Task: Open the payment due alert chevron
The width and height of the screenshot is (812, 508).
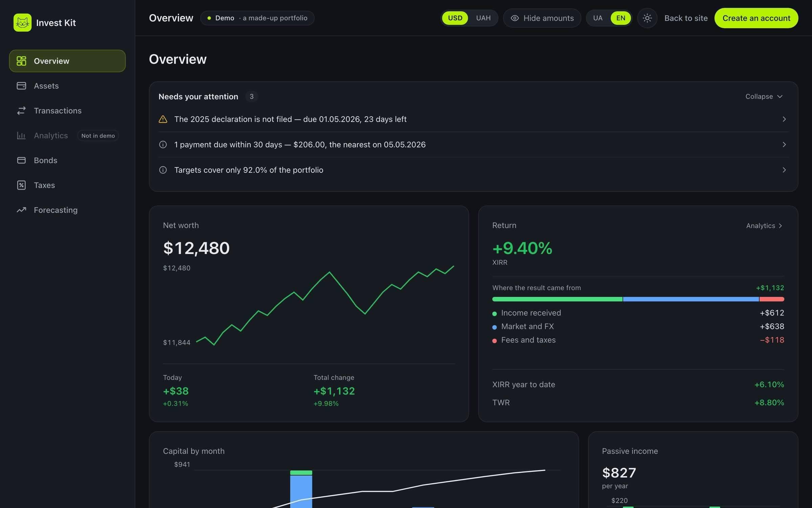Action: 784,145
